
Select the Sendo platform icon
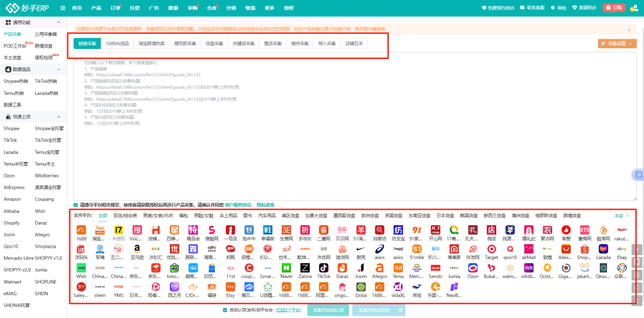[x=435, y=268]
